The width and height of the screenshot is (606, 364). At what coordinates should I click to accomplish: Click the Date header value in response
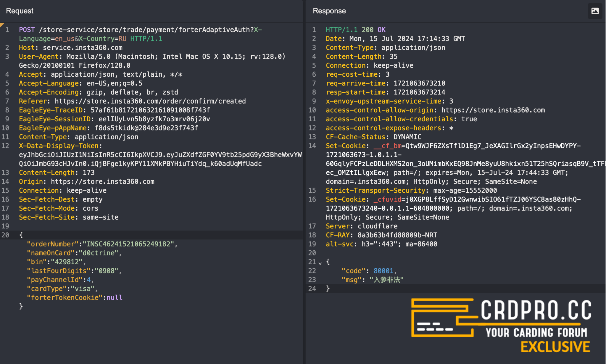click(x=407, y=39)
